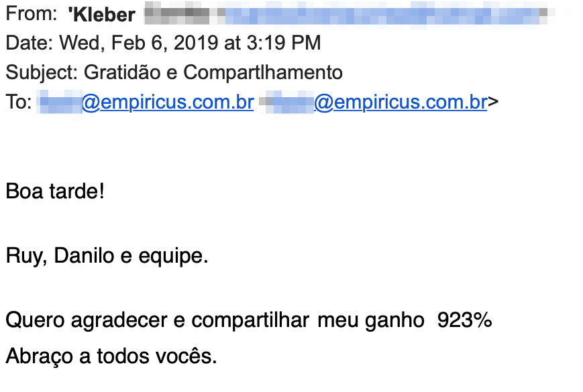The width and height of the screenshot is (583, 392).
Task: Click the closing line 'Abraço a todos vocês.'
Action: tap(111, 356)
